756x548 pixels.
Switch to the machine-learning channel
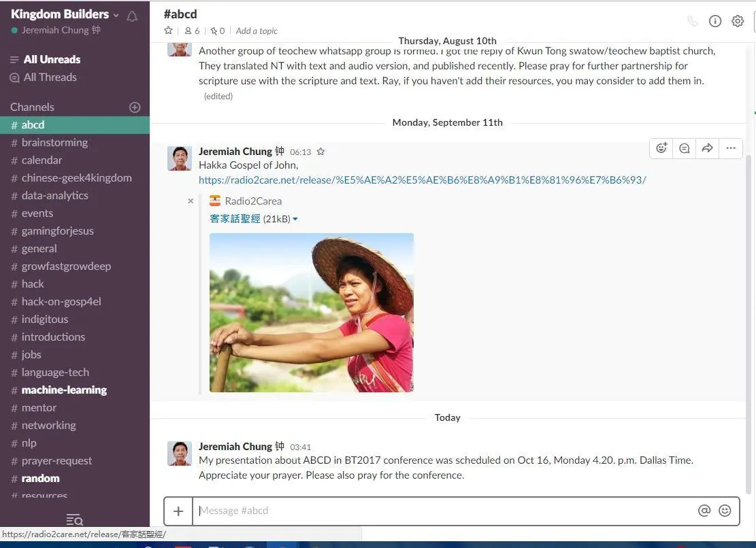64,390
